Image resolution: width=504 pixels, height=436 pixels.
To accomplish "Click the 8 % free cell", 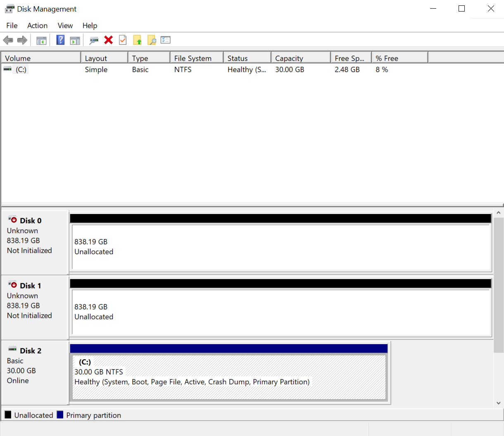I will (382, 69).
